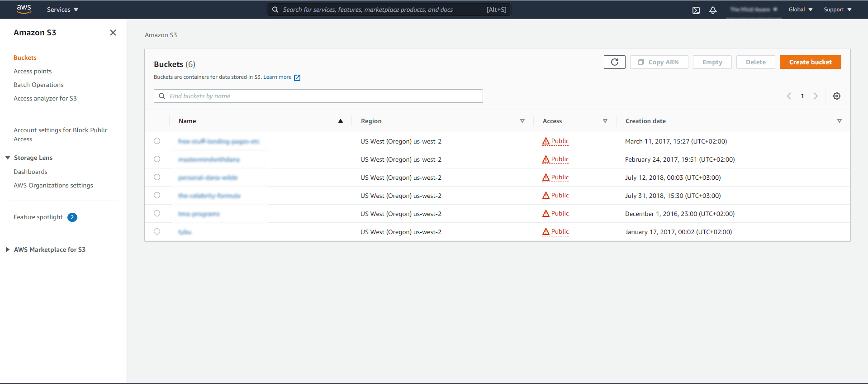Viewport: 868px width, 384px height.
Task: Click the Delete button
Action: pyautogui.click(x=755, y=62)
